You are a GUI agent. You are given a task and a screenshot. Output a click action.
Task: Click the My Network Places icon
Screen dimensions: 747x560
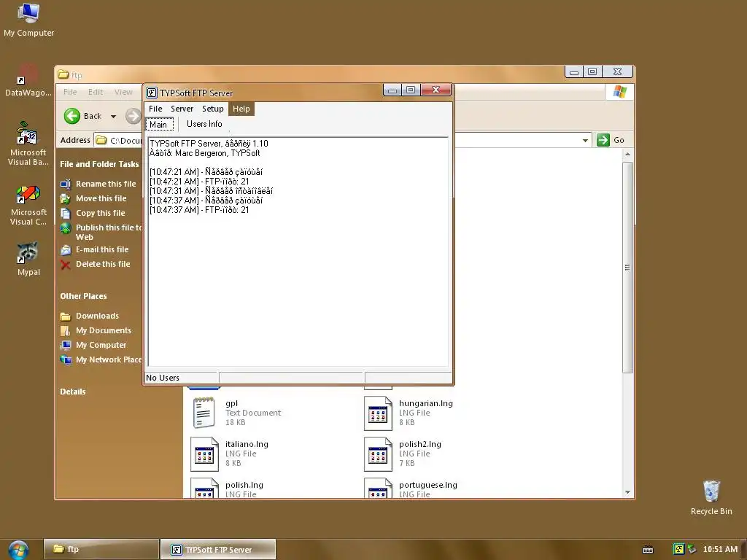coord(66,359)
